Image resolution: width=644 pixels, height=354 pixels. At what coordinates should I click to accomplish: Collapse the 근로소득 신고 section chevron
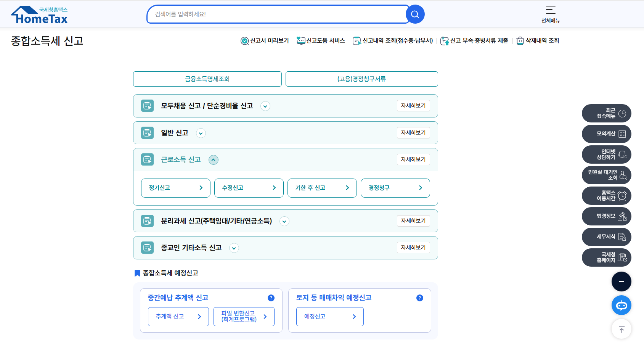214,160
